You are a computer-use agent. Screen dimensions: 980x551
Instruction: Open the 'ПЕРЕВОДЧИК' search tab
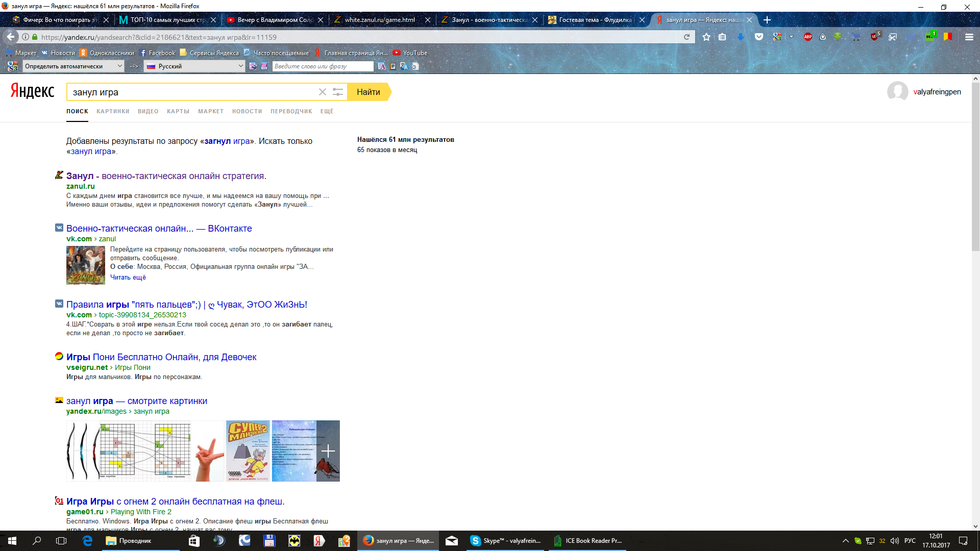click(291, 111)
